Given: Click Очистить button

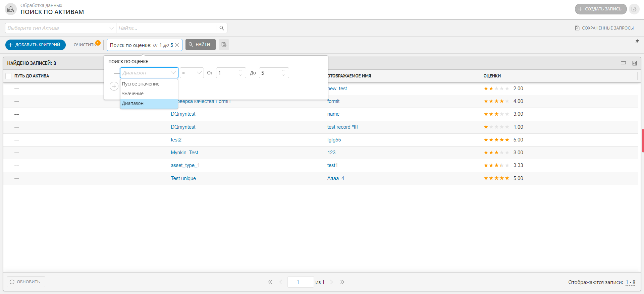Looking at the screenshot, I should (x=85, y=45).
